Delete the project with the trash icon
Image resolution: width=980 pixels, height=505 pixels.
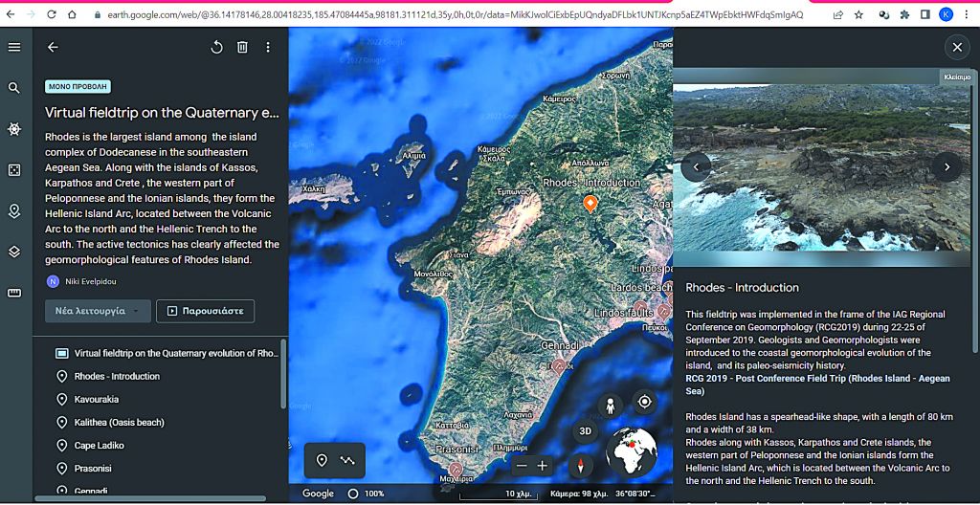point(242,48)
